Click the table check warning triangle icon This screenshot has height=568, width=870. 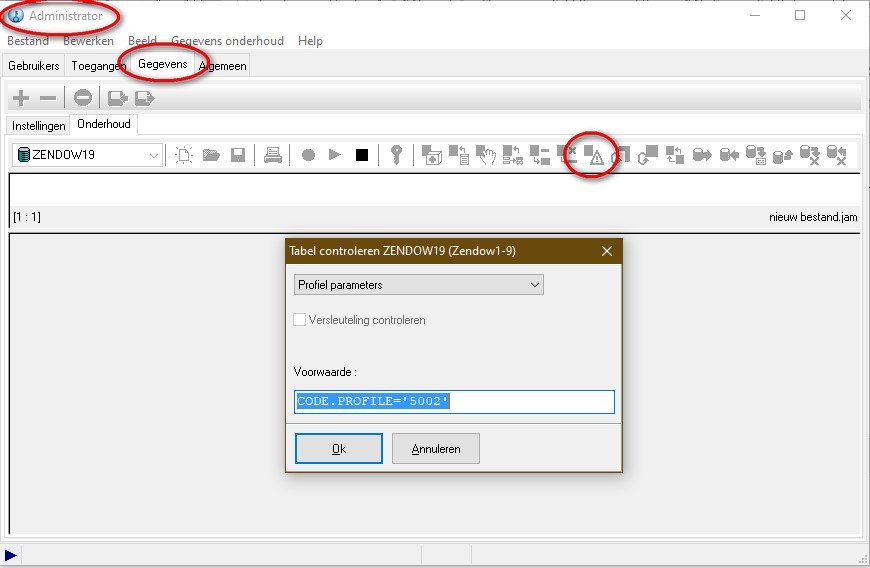point(594,155)
